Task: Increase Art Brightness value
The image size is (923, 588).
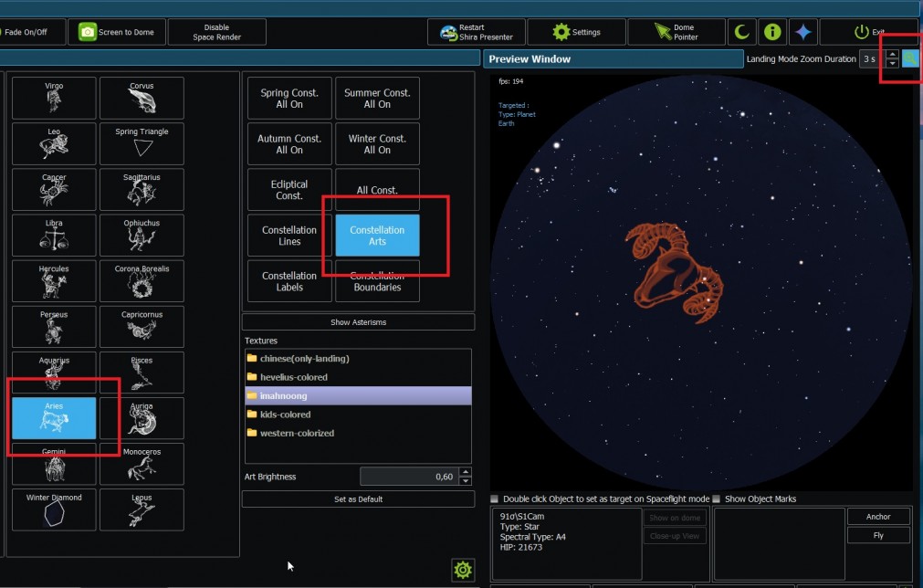Action: 465,471
